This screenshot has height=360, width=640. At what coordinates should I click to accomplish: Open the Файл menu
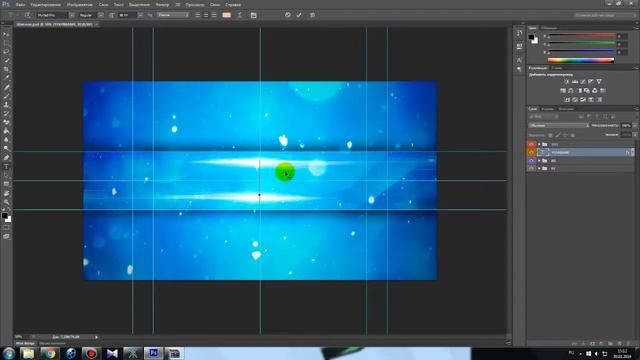pyautogui.click(x=20, y=4)
